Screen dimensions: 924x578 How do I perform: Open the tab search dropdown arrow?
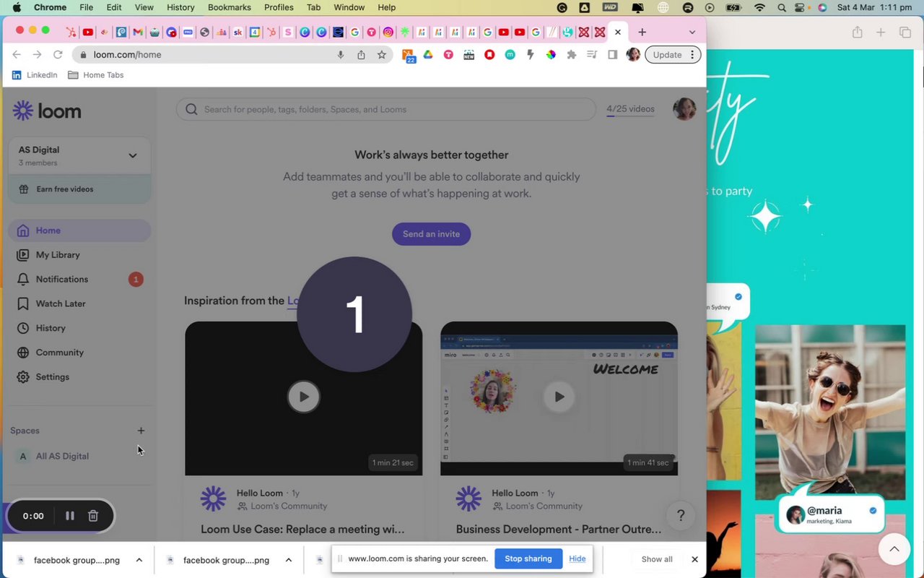pyautogui.click(x=692, y=32)
